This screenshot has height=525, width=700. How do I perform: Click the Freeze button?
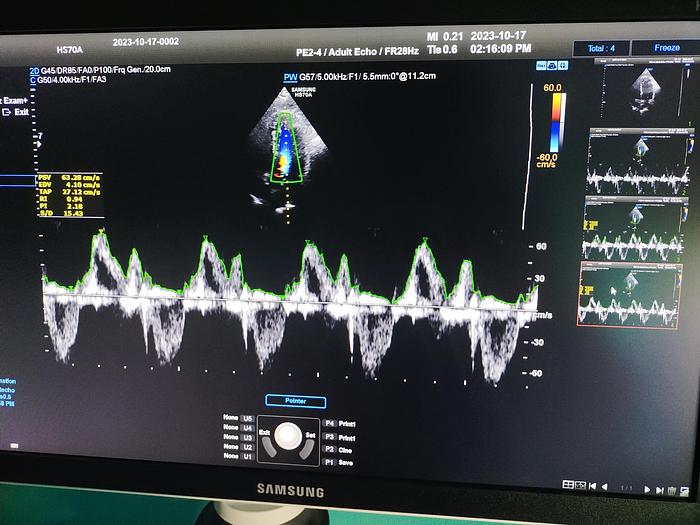point(667,47)
